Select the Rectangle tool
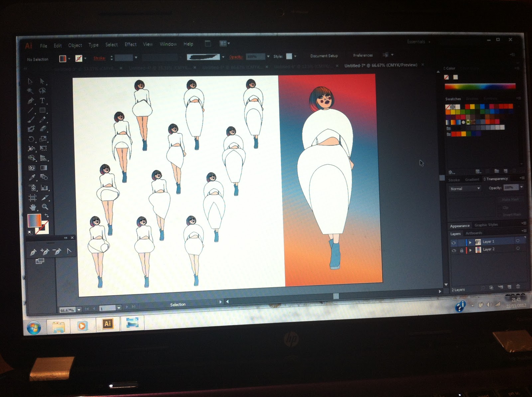Viewport: 532px width, 397px height. click(x=43, y=110)
